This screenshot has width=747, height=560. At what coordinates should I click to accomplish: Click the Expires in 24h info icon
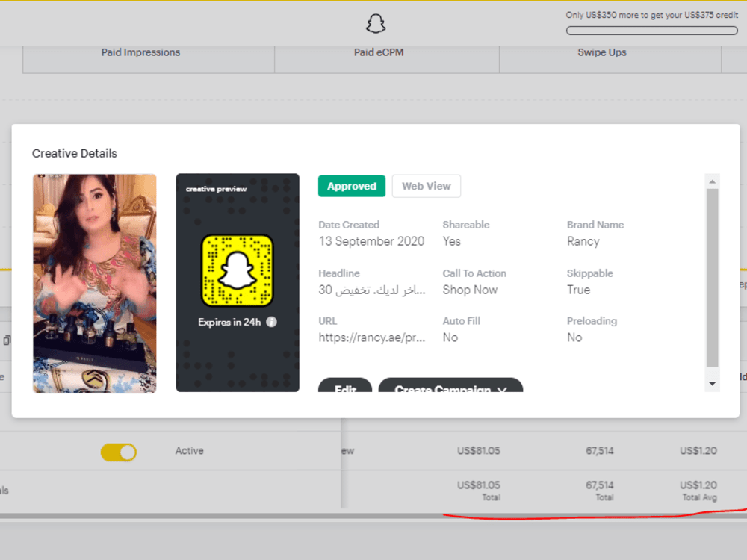tap(272, 322)
